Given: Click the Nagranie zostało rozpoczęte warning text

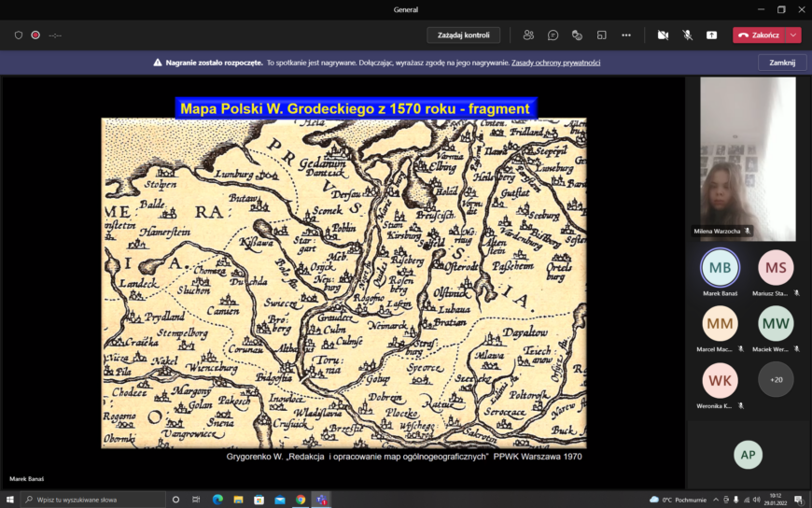Looking at the screenshot, I should tap(215, 63).
